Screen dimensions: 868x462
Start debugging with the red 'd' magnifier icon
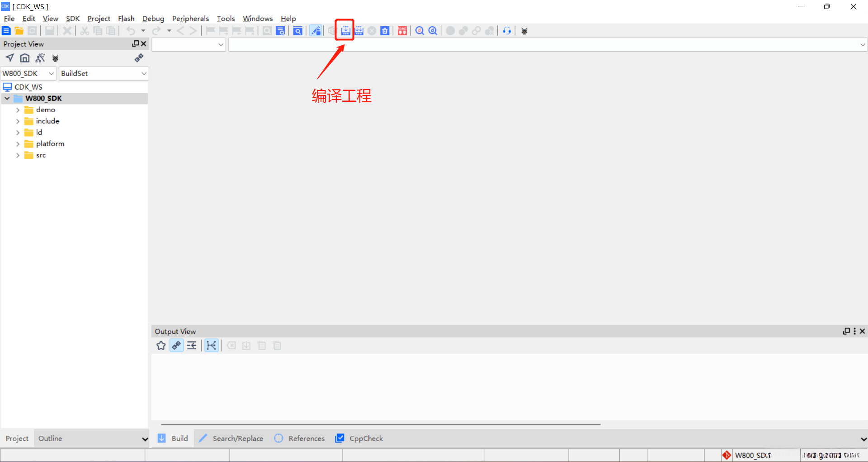420,31
